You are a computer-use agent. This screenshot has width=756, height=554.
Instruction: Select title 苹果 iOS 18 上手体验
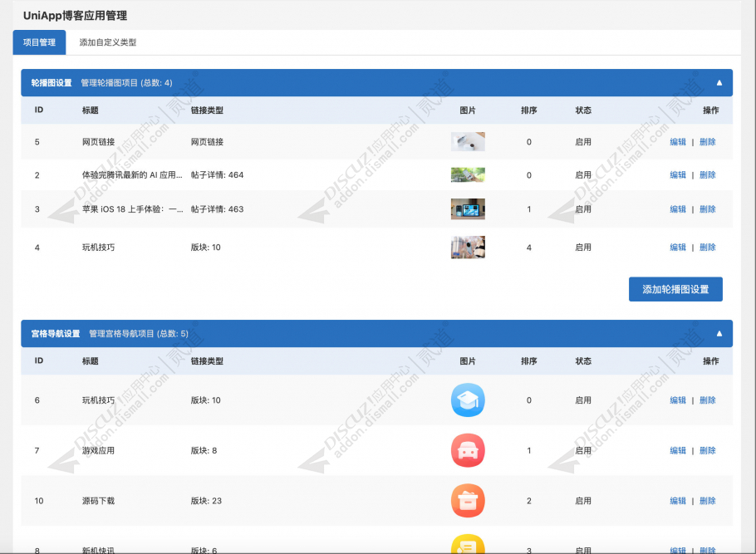132,209
